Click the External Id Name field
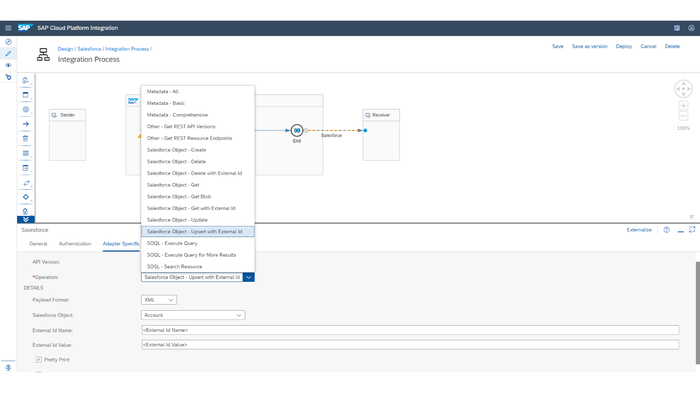 410,330
